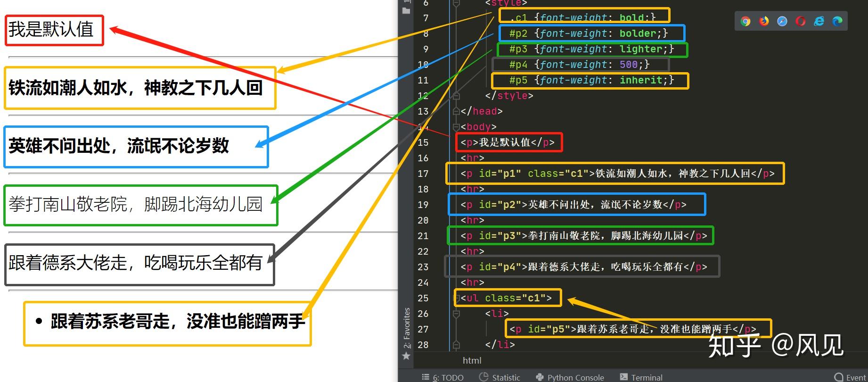The height and width of the screenshot is (382, 868).
Task: Click the Python Console snake icon
Action: pyautogui.click(x=540, y=377)
